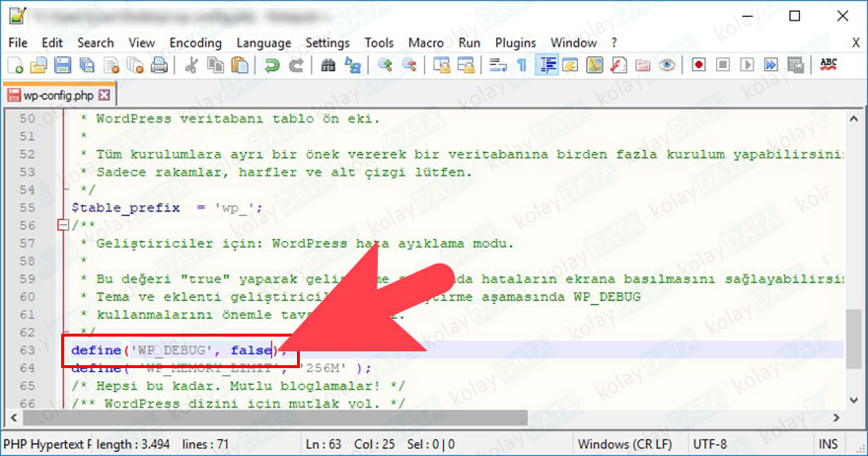The height and width of the screenshot is (456, 868).
Task: Click the Open file folder icon
Action: tap(38, 65)
